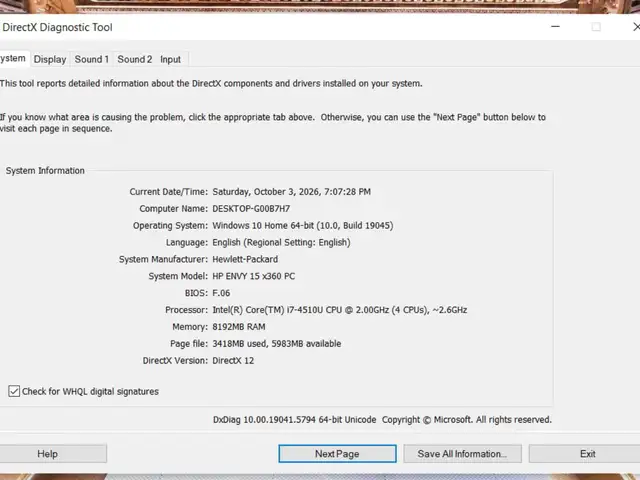Click the disabled maximize window button

click(596, 27)
